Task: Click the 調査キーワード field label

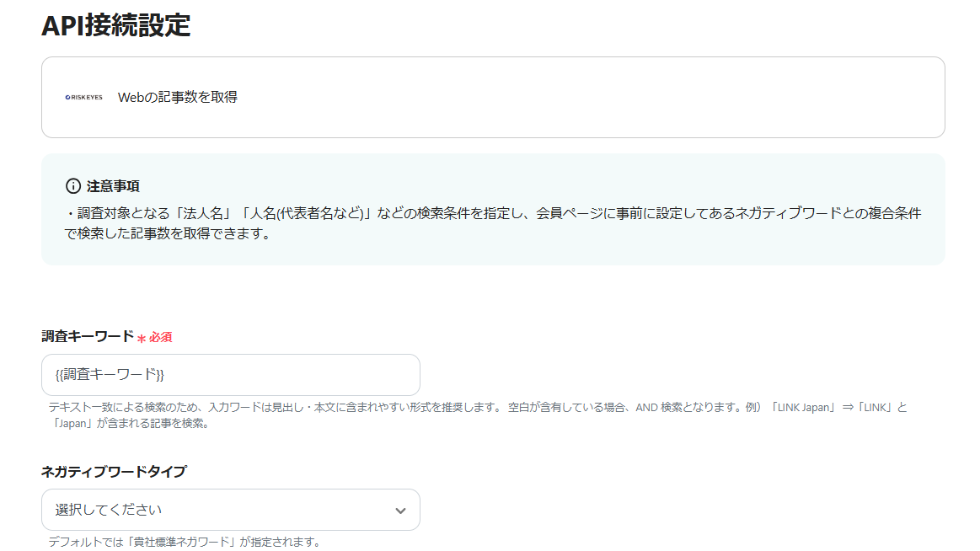Action: point(88,336)
